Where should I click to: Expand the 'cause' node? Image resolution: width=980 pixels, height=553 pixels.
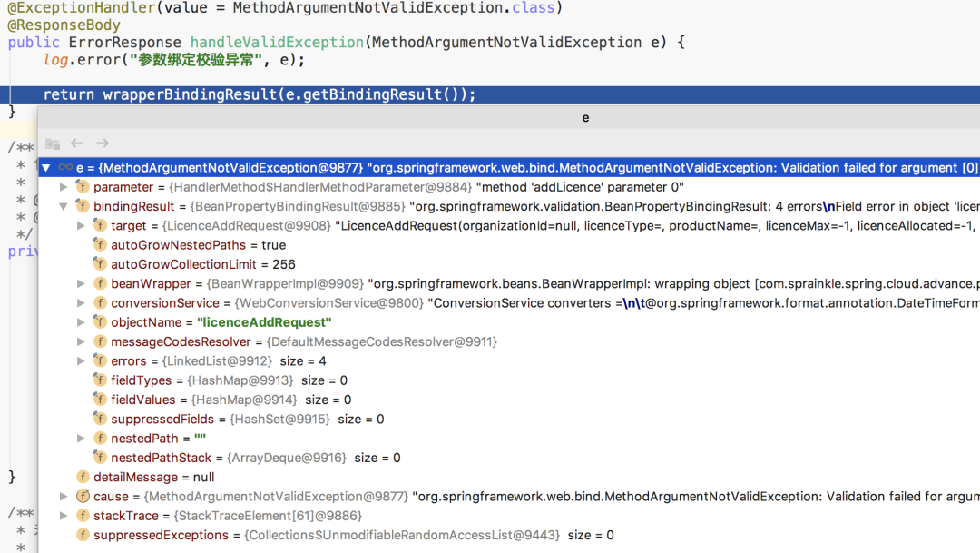[64, 497]
